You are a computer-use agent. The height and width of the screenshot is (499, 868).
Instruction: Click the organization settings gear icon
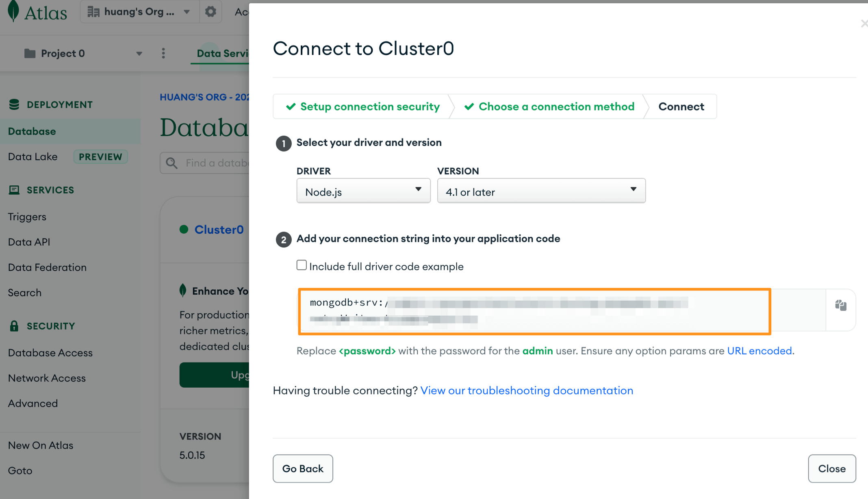[x=210, y=12]
